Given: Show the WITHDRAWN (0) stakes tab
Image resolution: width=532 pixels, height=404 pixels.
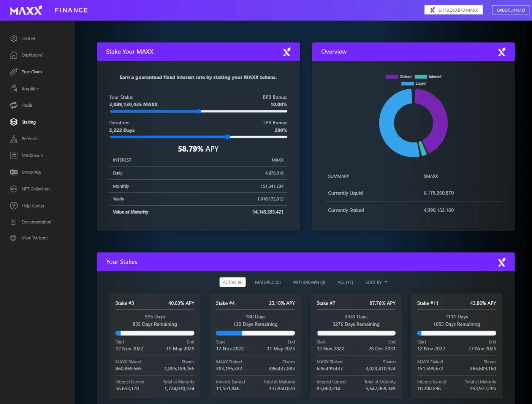Looking at the screenshot, I should point(309,282).
